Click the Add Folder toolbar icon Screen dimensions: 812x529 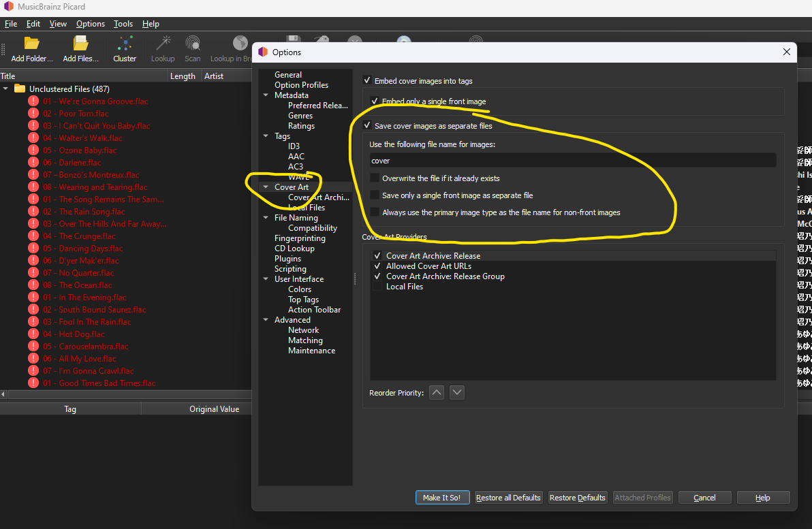pyautogui.click(x=31, y=44)
